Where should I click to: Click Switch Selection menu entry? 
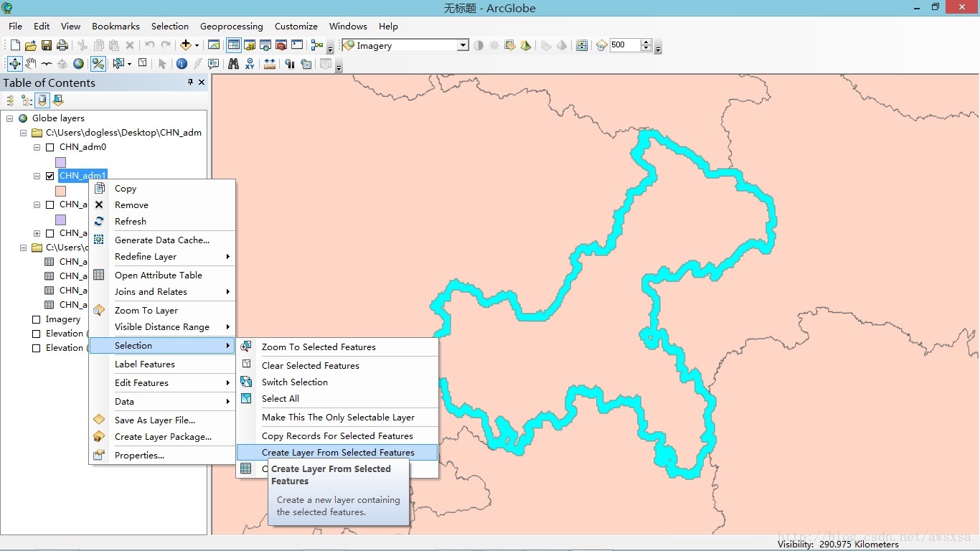337,382
